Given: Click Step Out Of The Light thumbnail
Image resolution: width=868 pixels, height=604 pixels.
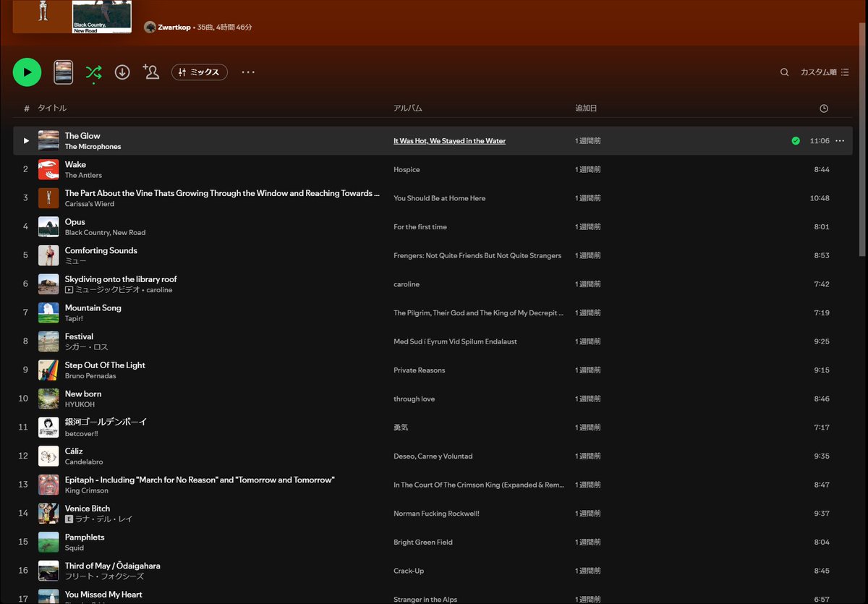Looking at the screenshot, I should coord(48,370).
